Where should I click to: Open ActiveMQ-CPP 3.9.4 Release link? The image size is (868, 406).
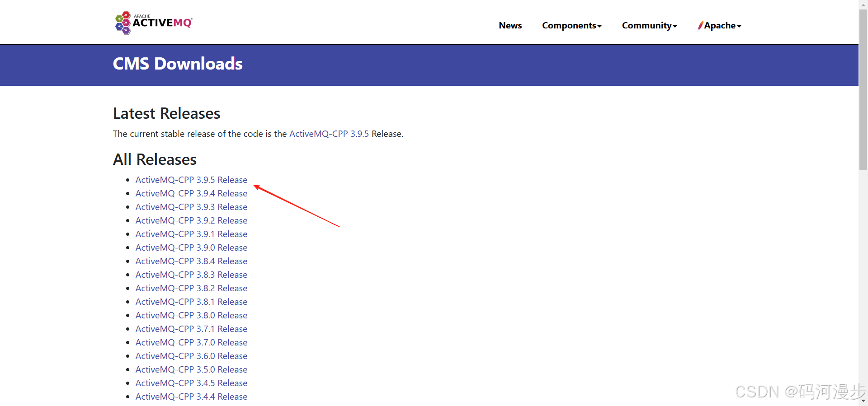pyautogui.click(x=191, y=193)
